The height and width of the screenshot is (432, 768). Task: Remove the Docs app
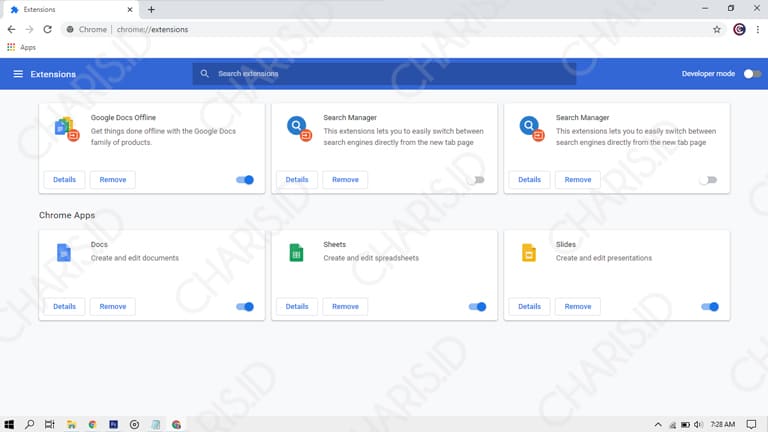pos(113,307)
